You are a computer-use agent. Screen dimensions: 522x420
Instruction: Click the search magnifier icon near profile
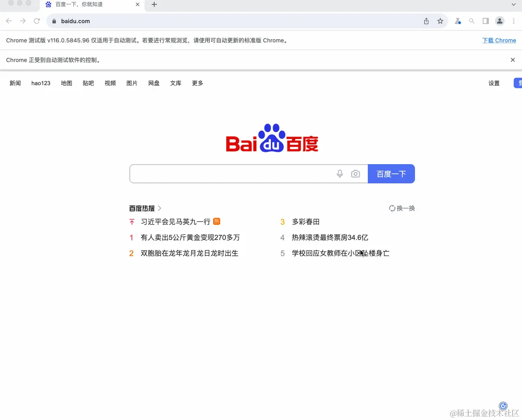click(x=472, y=21)
